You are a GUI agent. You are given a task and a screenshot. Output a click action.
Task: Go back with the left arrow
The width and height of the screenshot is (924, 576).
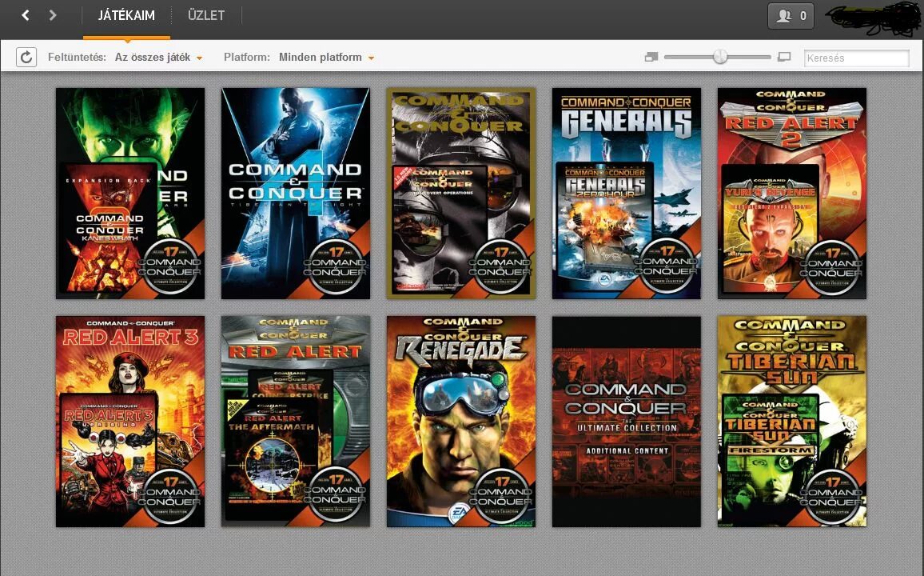coord(26,15)
